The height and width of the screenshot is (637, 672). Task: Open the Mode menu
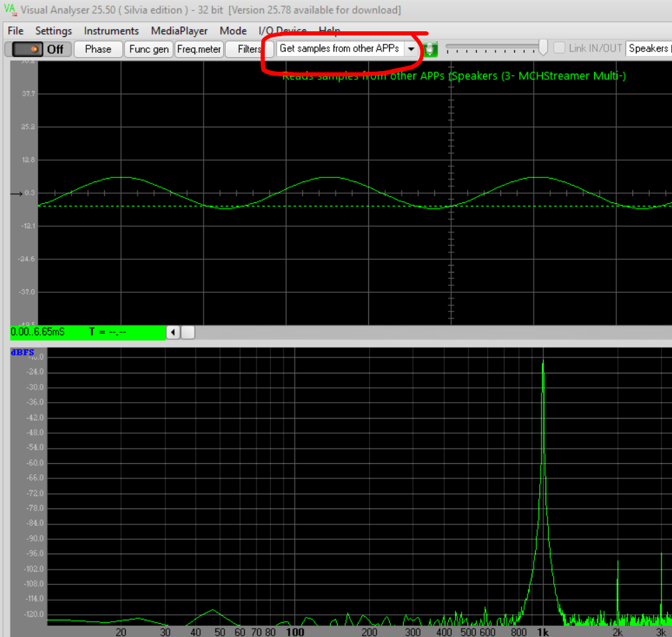pos(233,31)
